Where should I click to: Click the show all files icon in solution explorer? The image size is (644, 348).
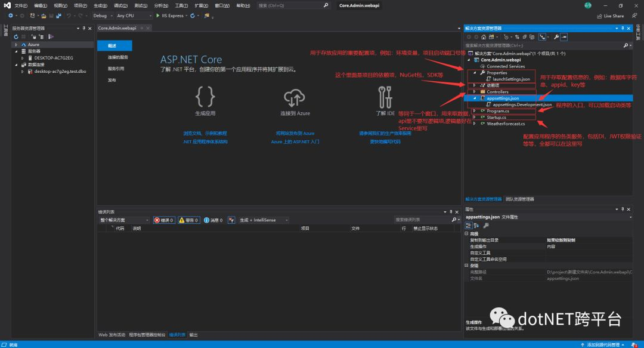point(532,37)
